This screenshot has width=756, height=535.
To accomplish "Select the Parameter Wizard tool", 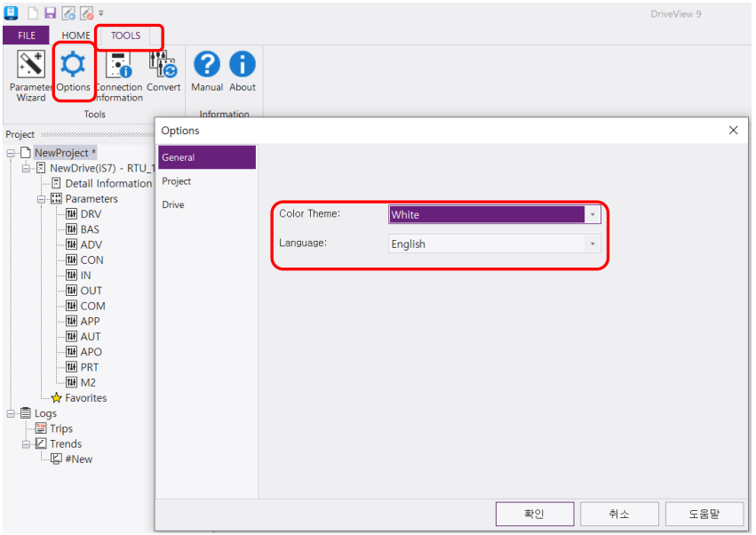I will coord(30,71).
